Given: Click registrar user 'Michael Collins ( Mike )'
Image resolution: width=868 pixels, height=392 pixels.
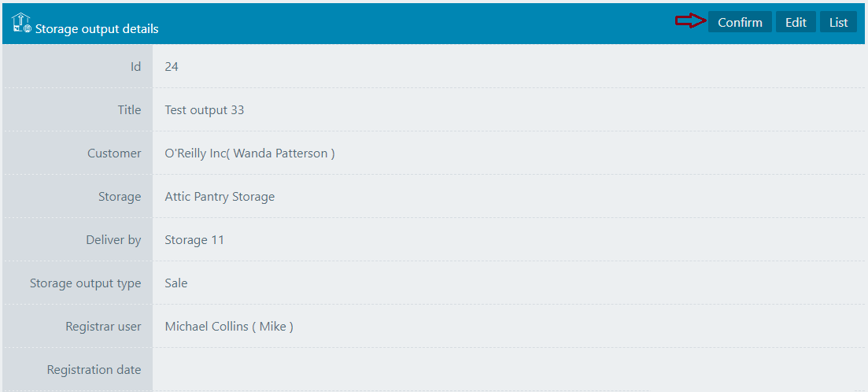Looking at the screenshot, I should 229,327.
